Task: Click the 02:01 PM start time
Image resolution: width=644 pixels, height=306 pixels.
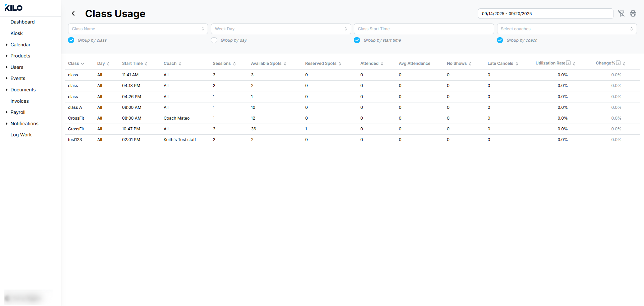Action: pos(131,140)
